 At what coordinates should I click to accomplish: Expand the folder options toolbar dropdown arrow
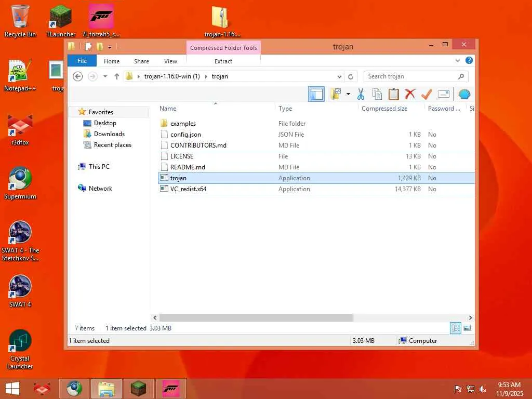pos(348,94)
